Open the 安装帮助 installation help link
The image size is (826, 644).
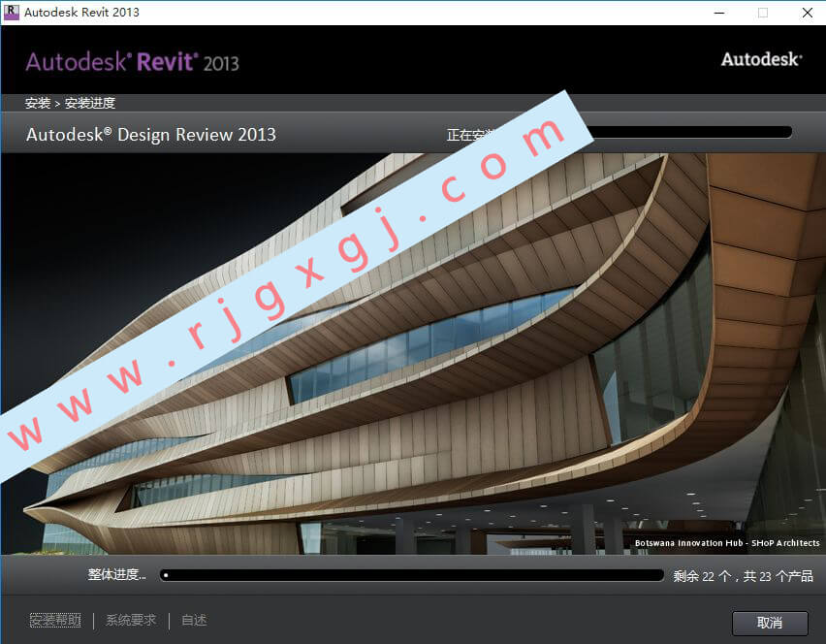(x=55, y=621)
